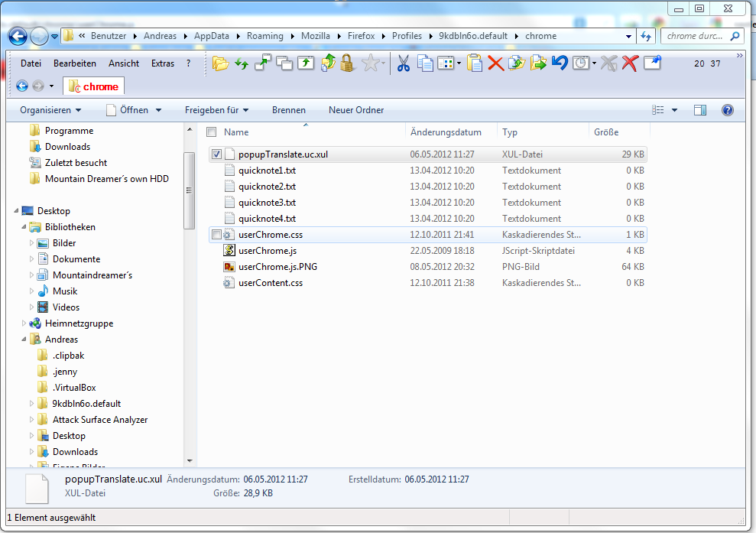Image resolution: width=756 pixels, height=533 pixels.
Task: Expand the Bilder library tree node
Action: click(x=32, y=243)
